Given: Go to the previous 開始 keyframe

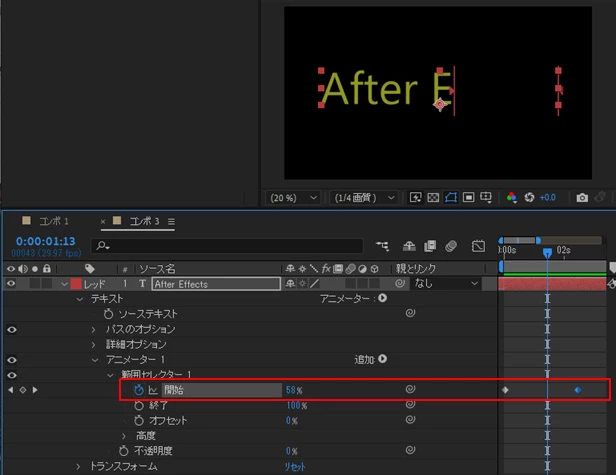Looking at the screenshot, I should click(x=11, y=390).
